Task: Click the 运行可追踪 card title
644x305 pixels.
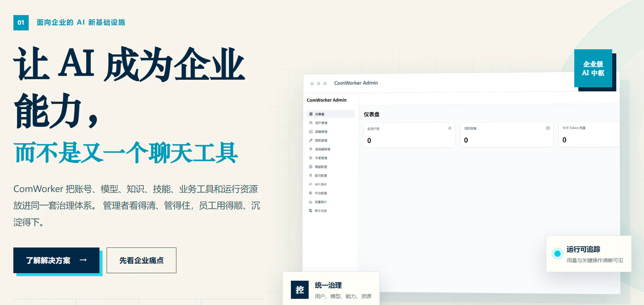Action: click(x=583, y=249)
